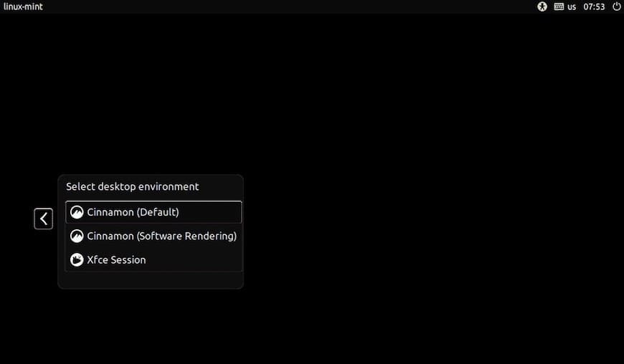
Task: Open the 'us' keyboard layout indicator
Action: coord(572,6)
